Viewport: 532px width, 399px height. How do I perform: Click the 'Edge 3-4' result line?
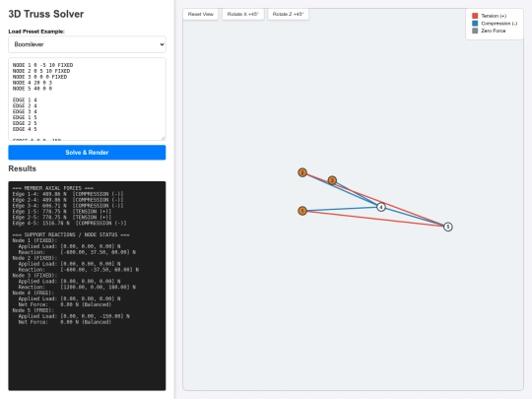click(68, 206)
